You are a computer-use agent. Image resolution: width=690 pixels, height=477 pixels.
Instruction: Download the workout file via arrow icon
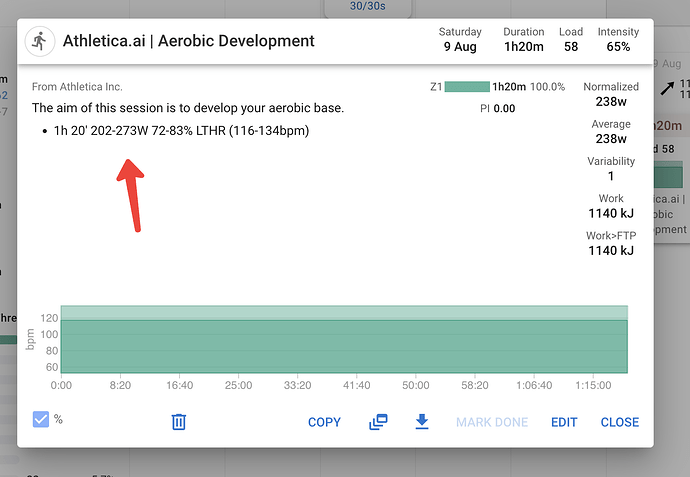[422, 422]
